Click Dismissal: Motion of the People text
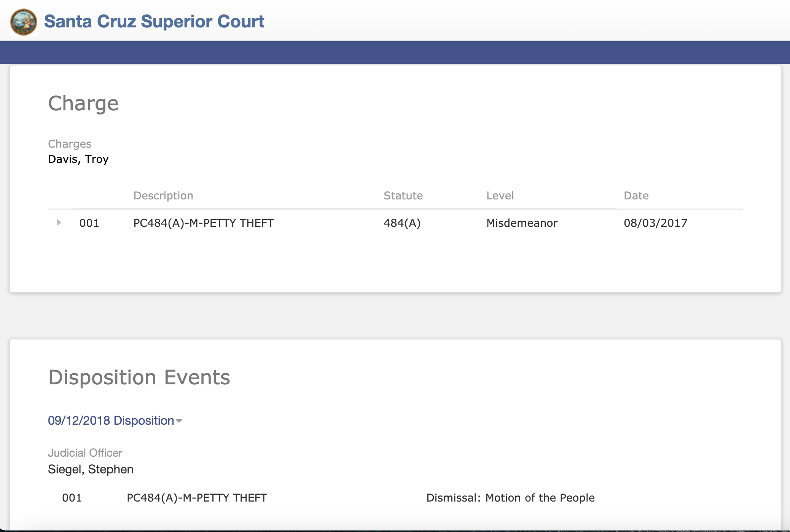790x532 pixels. tap(510, 498)
